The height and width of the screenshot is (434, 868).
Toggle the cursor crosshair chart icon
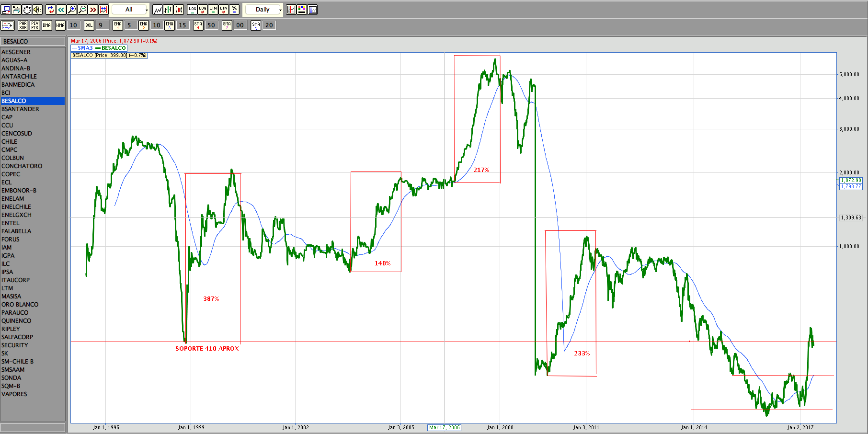[x=291, y=10]
